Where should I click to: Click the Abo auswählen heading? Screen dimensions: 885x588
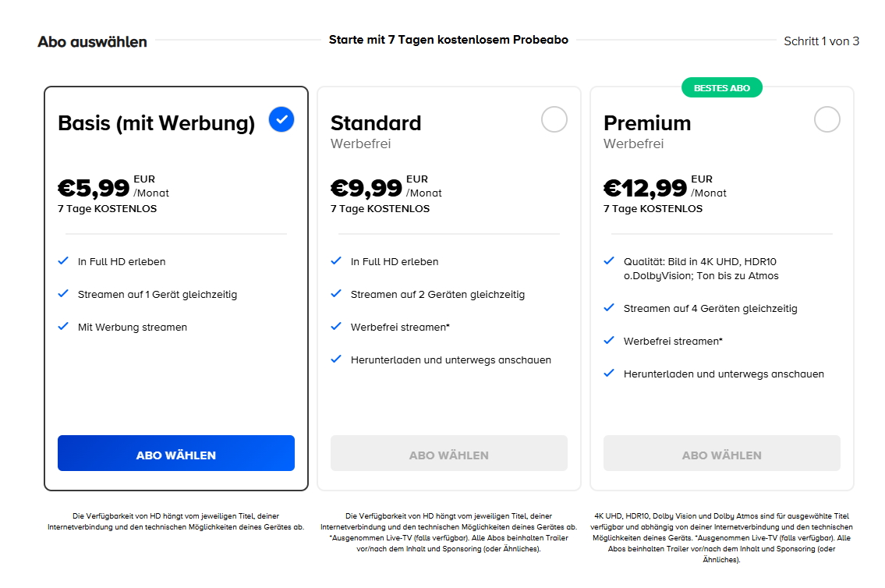pyautogui.click(x=92, y=42)
